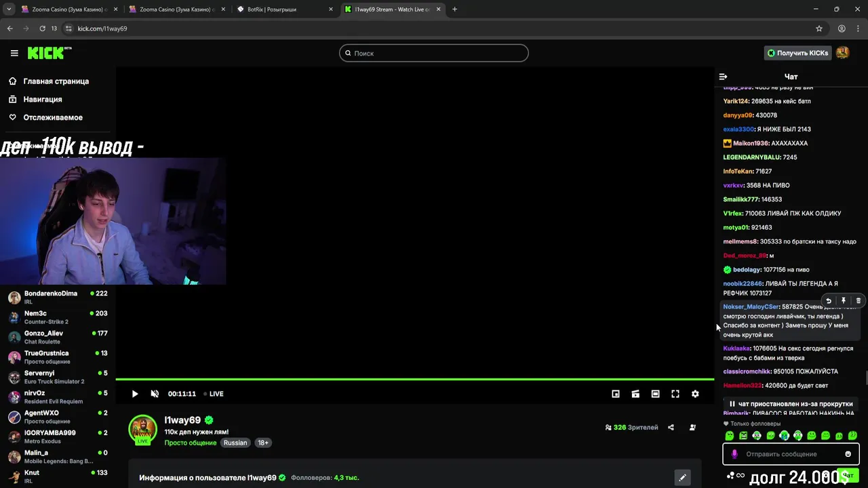Click the l1way69 channel avatar

(142, 430)
